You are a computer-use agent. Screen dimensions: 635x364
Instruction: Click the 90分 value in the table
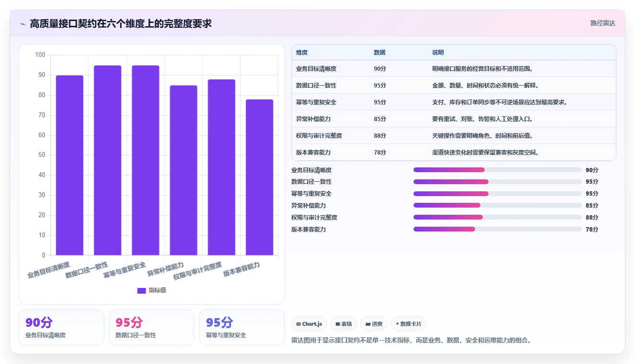380,69
